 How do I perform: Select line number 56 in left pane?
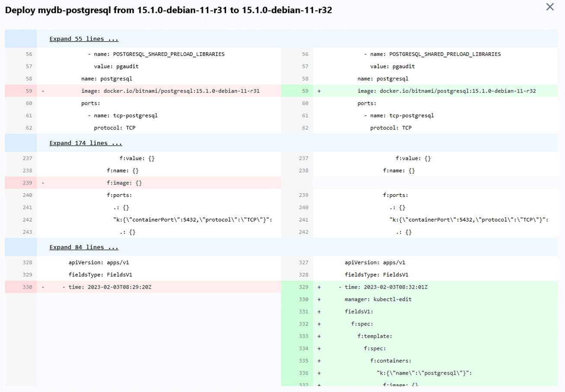tap(27, 54)
